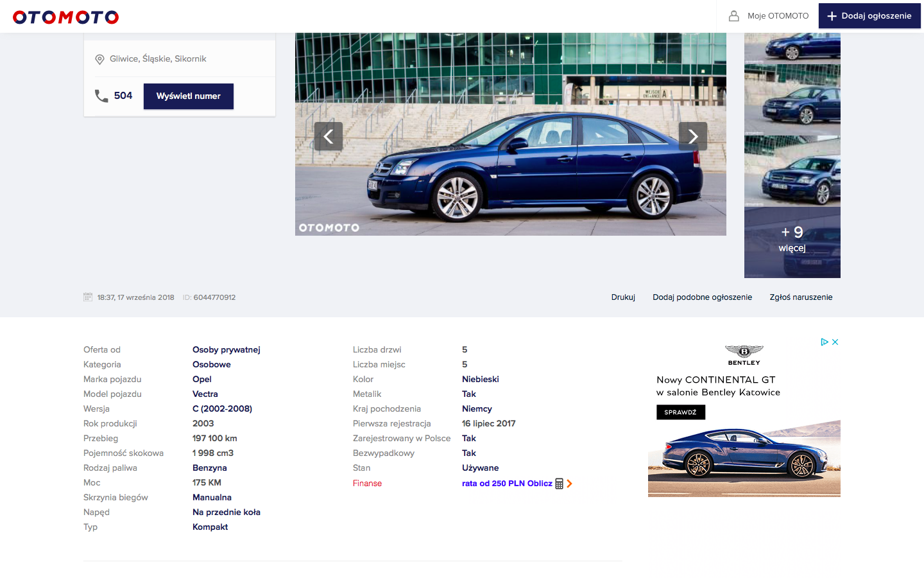This screenshot has width=924, height=578.
Task: Click the financing calculator icon
Action: pyautogui.click(x=559, y=484)
